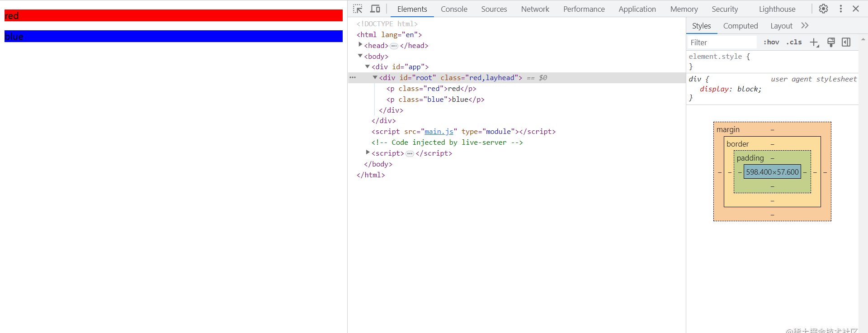Switch to the Memory tab
Screen dimensions: 868x333
(x=684, y=9)
